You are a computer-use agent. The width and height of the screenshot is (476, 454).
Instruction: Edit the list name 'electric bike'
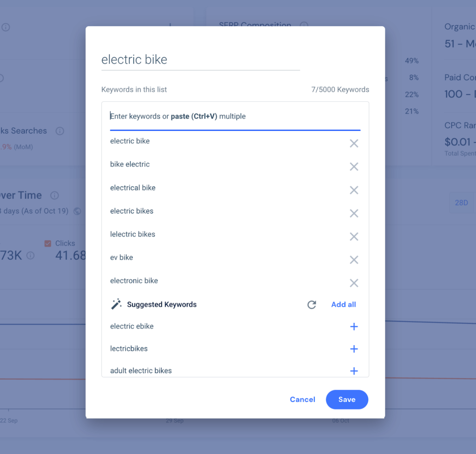[200, 60]
